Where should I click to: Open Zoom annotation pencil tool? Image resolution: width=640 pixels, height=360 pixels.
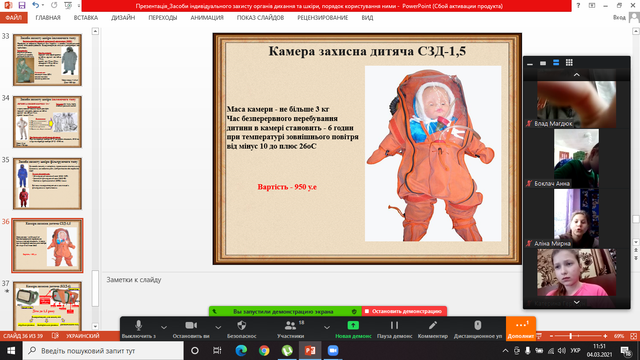click(x=433, y=329)
